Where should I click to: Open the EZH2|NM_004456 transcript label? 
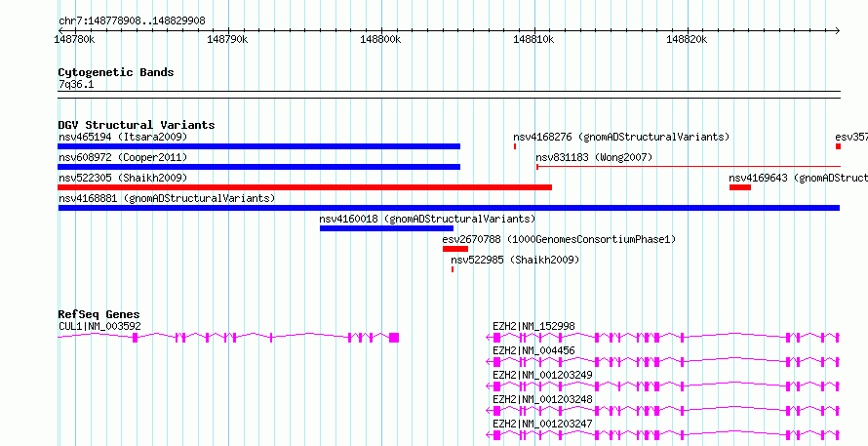pyautogui.click(x=533, y=350)
